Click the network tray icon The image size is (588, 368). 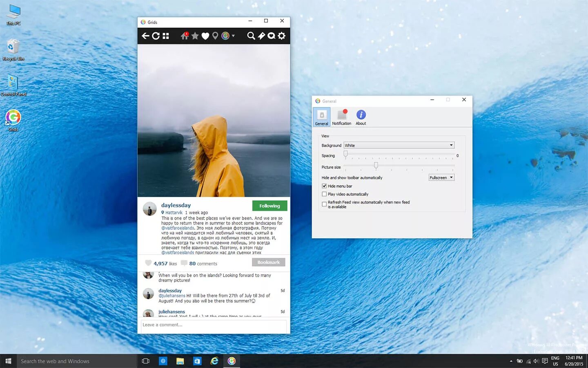[x=528, y=361]
